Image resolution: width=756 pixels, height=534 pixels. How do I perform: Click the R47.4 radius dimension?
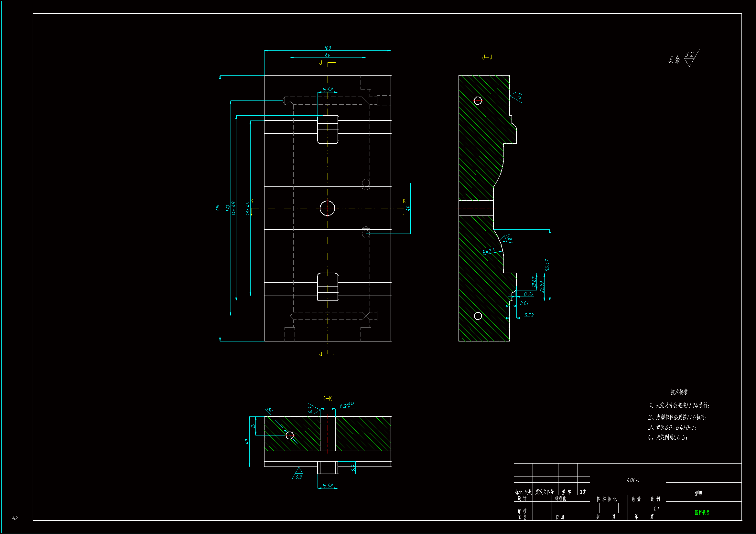pos(489,251)
